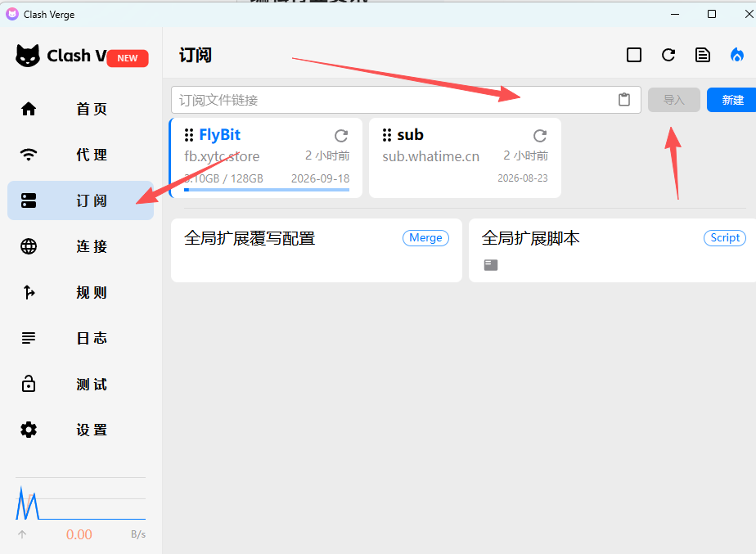The image size is (756, 554).
Task: Click the rules branch icon
Action: tap(29, 292)
